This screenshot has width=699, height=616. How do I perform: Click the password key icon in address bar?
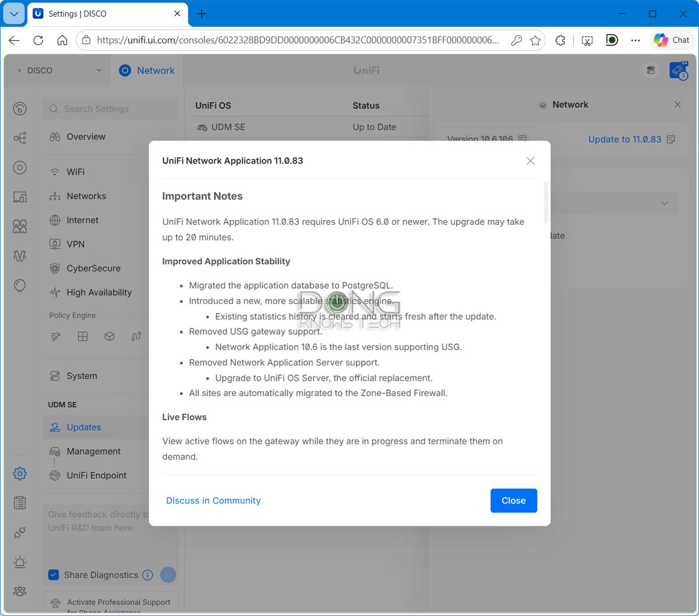point(516,40)
